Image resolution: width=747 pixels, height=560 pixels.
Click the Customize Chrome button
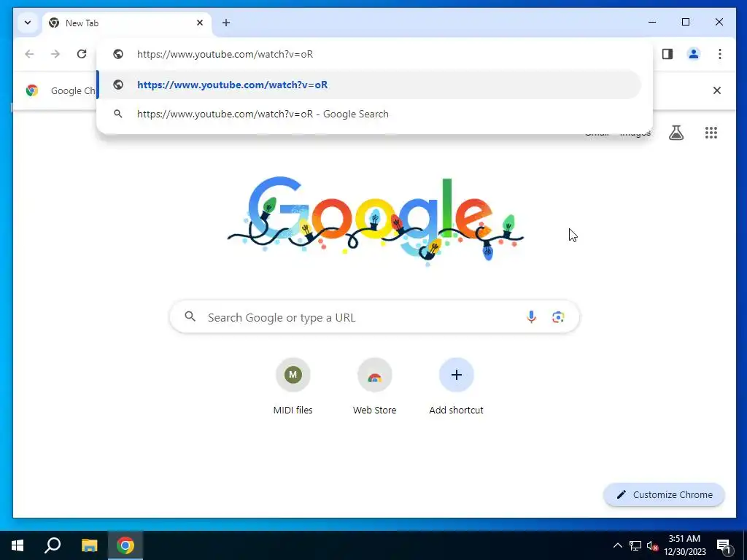664,495
